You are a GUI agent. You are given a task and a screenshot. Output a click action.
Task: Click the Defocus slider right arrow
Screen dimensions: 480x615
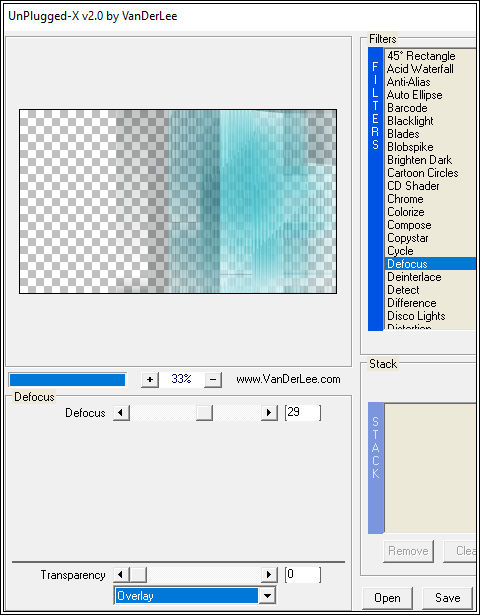tap(269, 413)
